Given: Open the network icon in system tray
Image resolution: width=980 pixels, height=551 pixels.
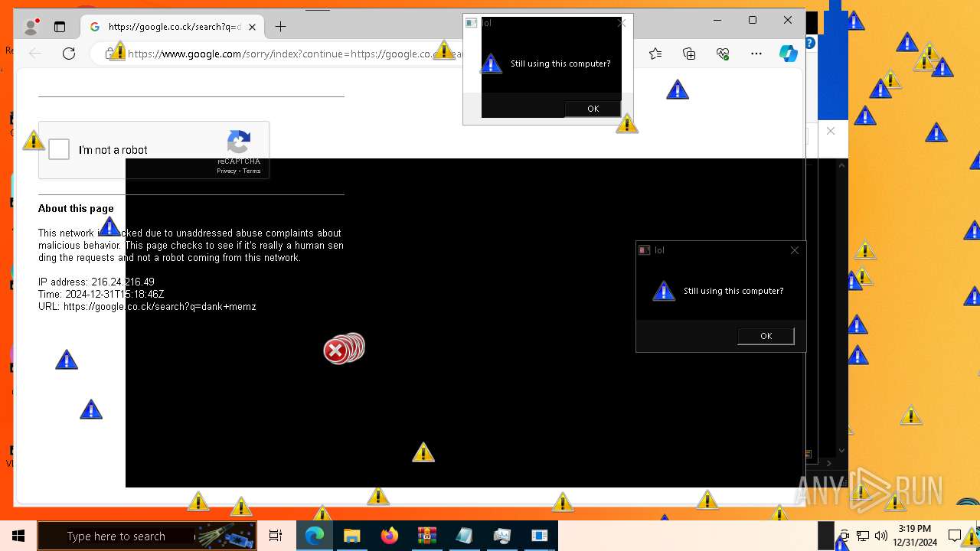Looking at the screenshot, I should [x=863, y=536].
